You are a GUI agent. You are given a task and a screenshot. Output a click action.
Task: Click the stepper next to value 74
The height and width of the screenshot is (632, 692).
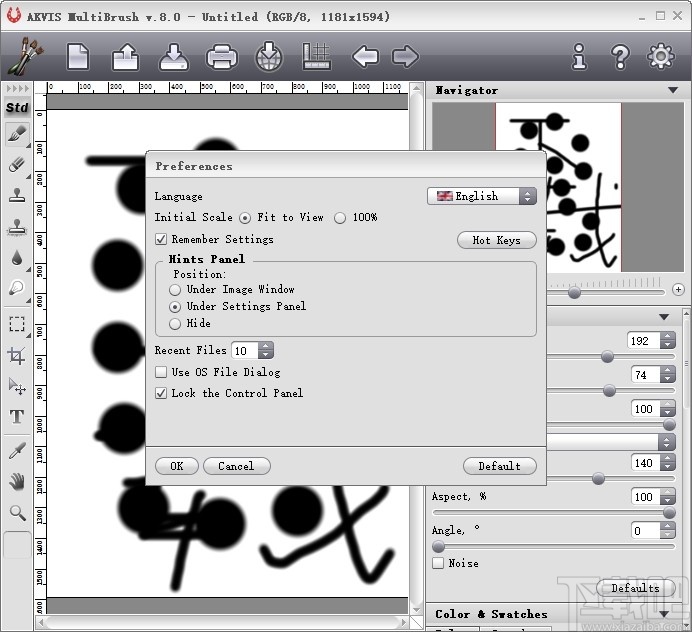tap(668, 375)
